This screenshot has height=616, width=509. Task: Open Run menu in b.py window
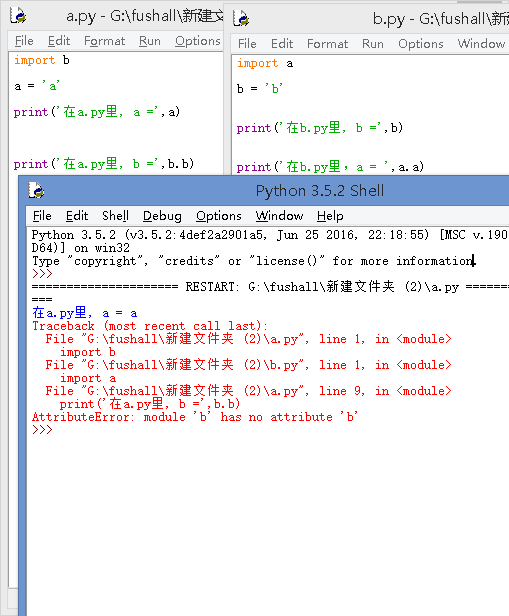(x=373, y=44)
